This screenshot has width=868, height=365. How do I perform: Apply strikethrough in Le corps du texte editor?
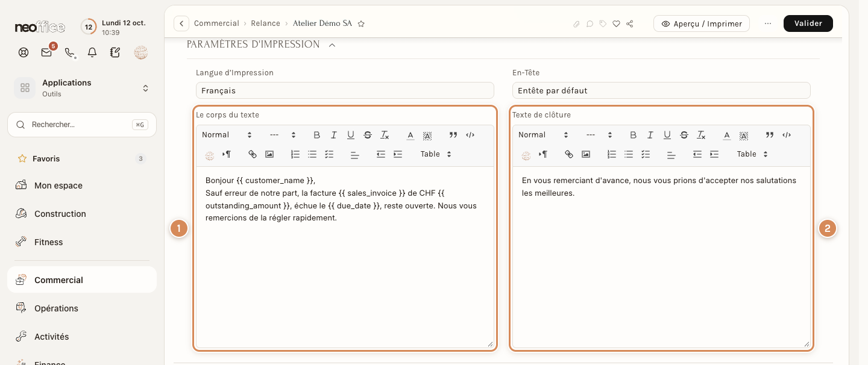[x=368, y=135]
